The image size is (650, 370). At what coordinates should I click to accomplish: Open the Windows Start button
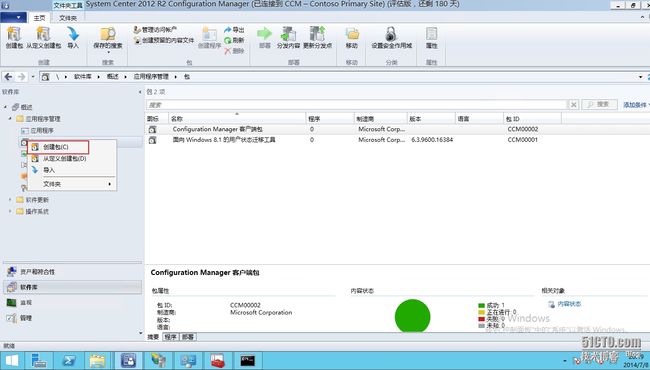click(x=12, y=360)
